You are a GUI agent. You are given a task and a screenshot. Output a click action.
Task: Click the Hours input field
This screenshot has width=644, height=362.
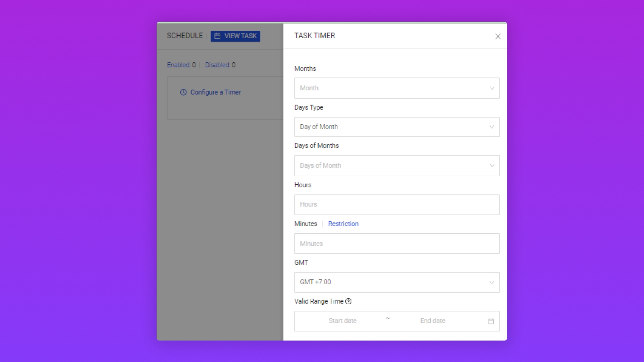tap(396, 204)
